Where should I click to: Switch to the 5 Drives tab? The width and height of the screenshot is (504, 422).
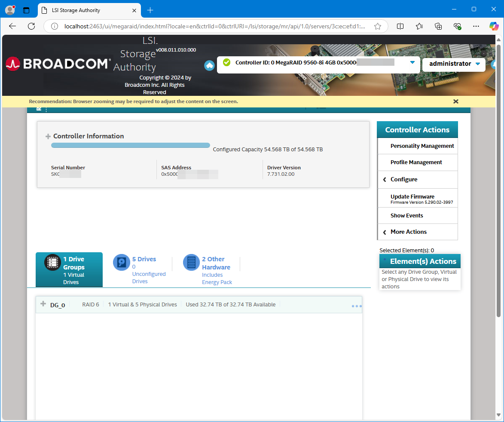(140, 269)
